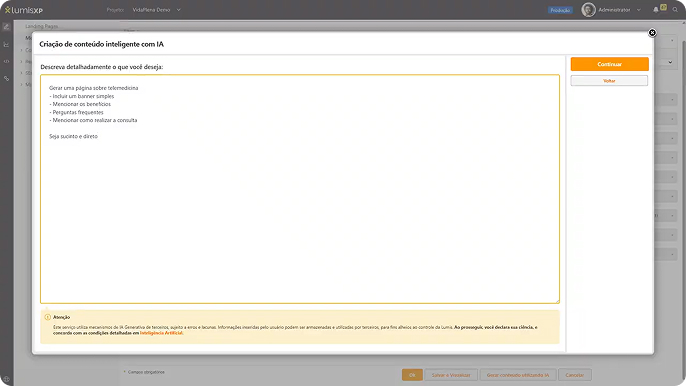Click the line "- Incluir um banner simples"
The width and height of the screenshot is (686, 386).
(81, 96)
